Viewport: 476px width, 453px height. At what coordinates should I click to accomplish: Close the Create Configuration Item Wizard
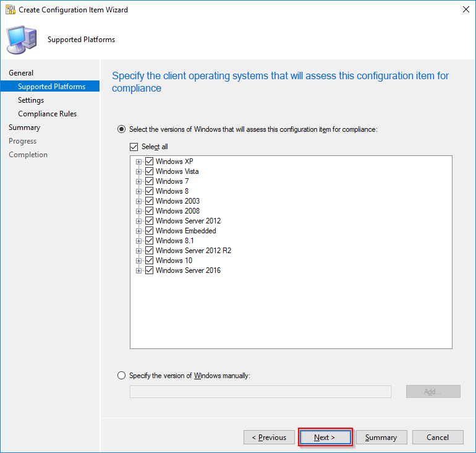coord(466,9)
